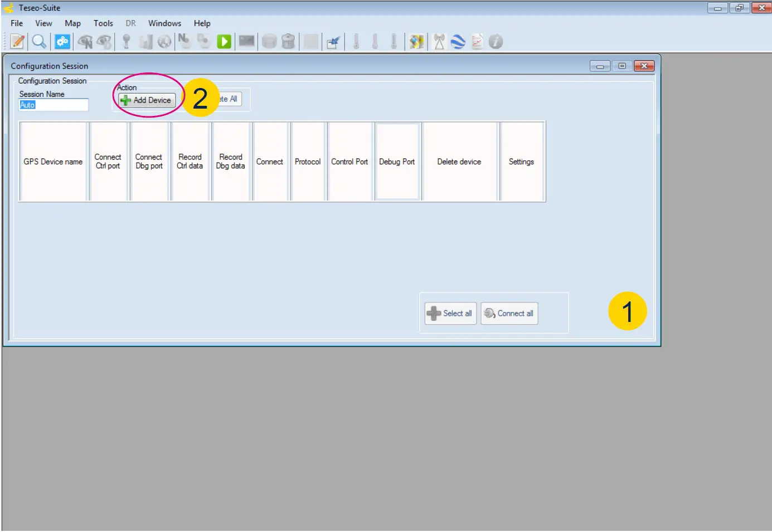The height and width of the screenshot is (532, 772).
Task: Click the green play arrow icon
Action: click(x=224, y=42)
